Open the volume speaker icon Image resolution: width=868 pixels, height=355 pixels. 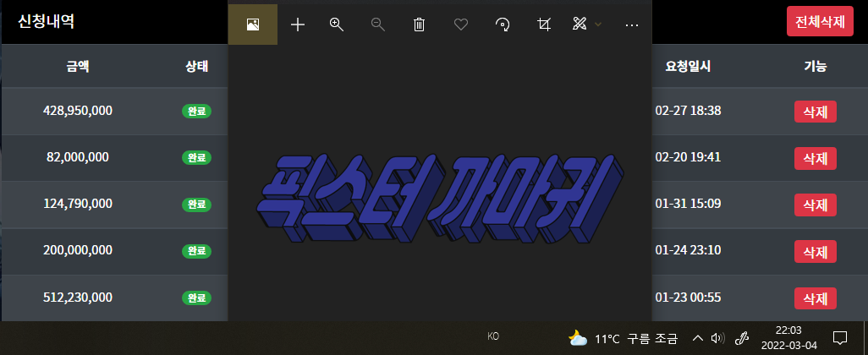718,338
